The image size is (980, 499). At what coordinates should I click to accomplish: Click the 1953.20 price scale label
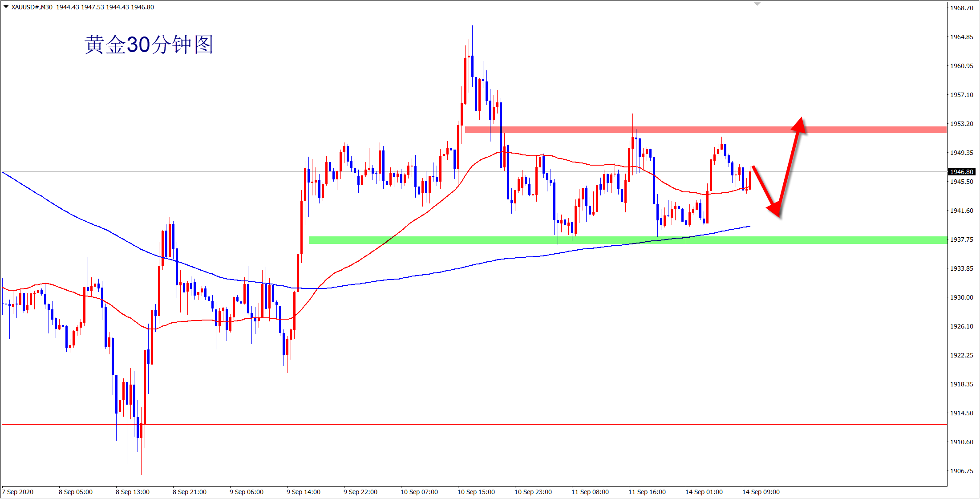(961, 124)
